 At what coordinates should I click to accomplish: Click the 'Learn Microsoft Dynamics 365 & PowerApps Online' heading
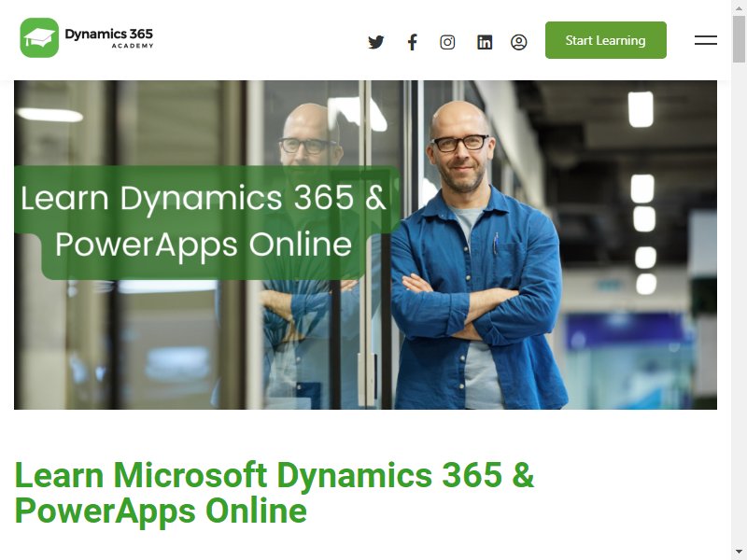[x=275, y=493]
